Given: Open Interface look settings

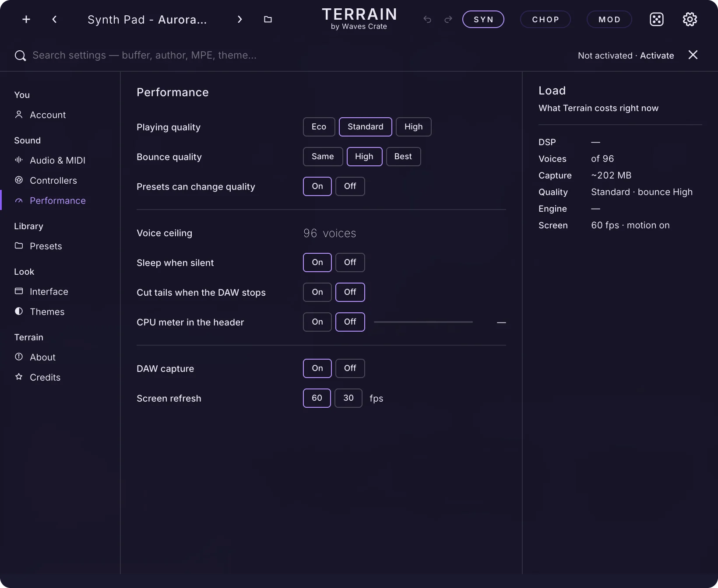Looking at the screenshot, I should (x=60, y=291).
